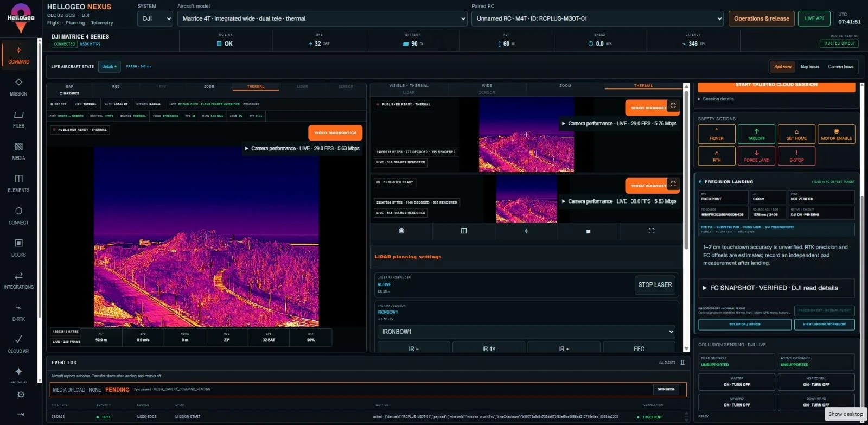Open the Connect sidebar icon
868x425 pixels.
pos(18,215)
